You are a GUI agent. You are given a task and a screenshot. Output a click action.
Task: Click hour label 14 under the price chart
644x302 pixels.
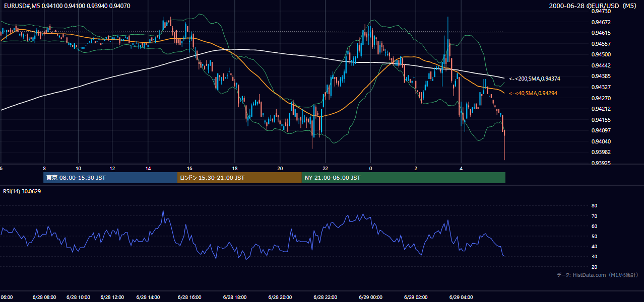[148, 168]
